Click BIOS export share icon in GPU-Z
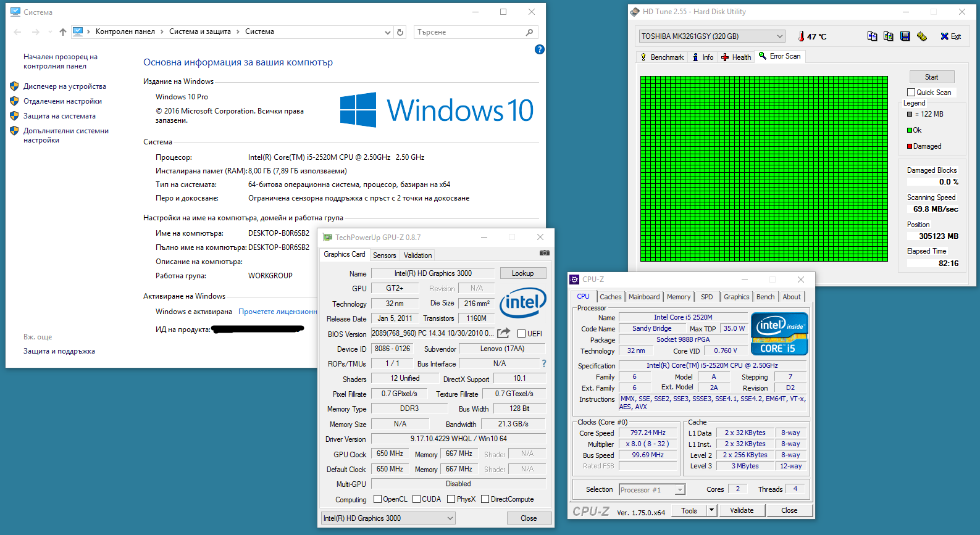Screen dimensions: 980x535 [504, 333]
